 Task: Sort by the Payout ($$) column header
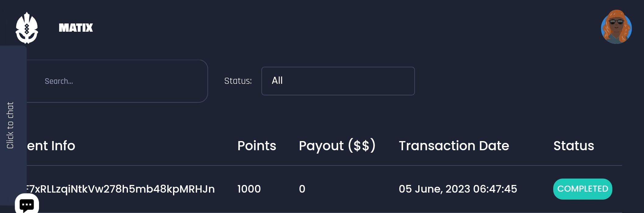coord(337,146)
